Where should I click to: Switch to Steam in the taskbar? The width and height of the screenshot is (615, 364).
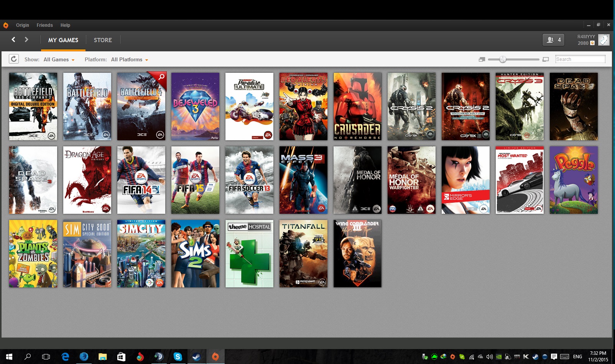click(x=196, y=357)
